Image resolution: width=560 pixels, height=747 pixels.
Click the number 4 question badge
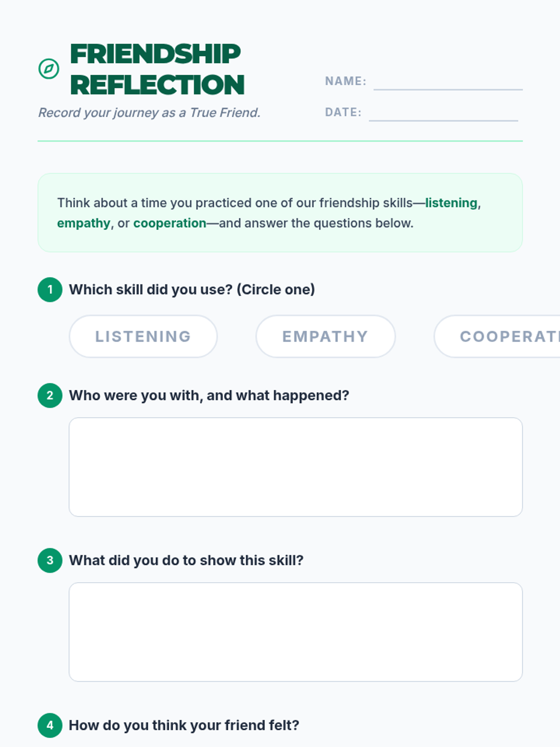pyautogui.click(x=50, y=725)
